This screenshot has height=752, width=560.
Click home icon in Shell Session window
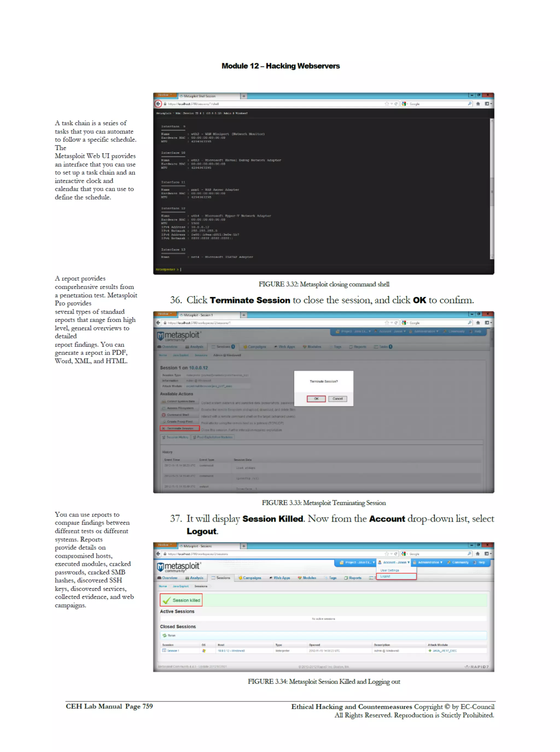coord(478,104)
